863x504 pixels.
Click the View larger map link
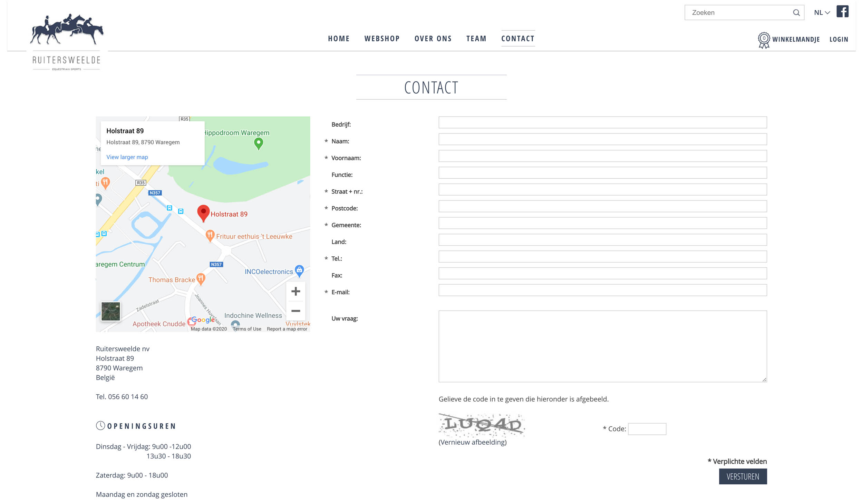coord(127,157)
